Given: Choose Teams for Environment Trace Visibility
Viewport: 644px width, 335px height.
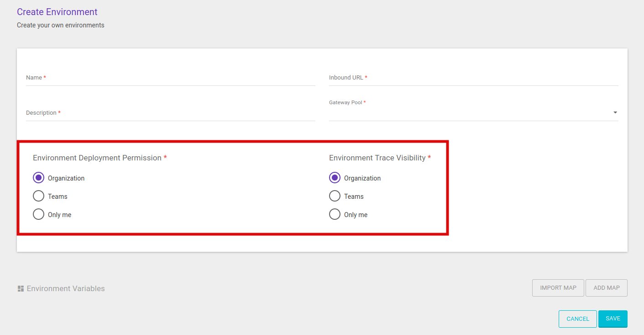Looking at the screenshot, I should 335,196.
